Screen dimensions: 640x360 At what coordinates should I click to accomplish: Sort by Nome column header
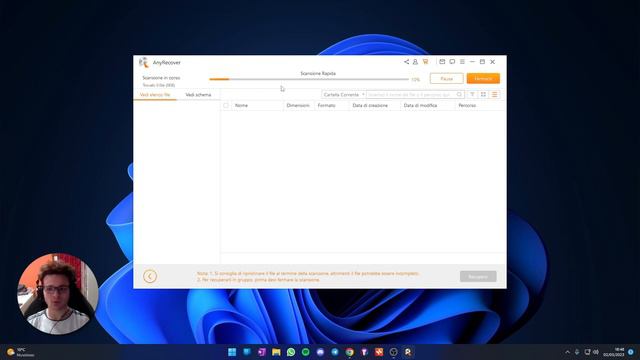coord(241,105)
